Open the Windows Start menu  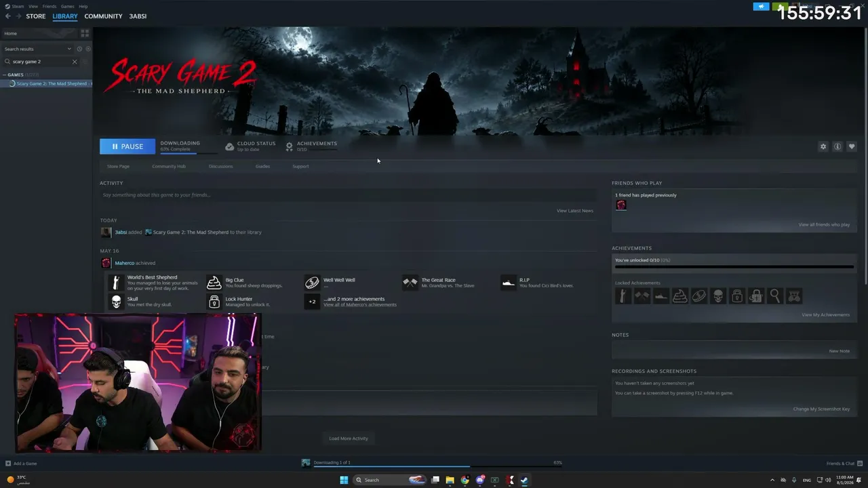click(344, 480)
